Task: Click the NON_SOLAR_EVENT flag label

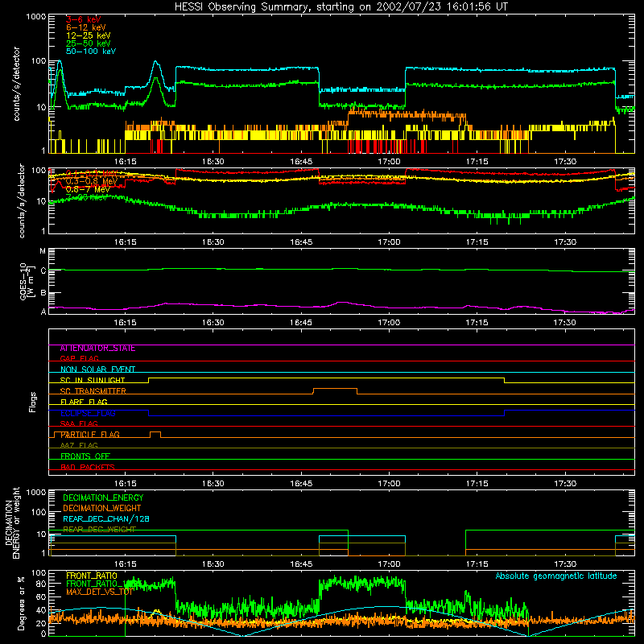Action: coord(97,369)
